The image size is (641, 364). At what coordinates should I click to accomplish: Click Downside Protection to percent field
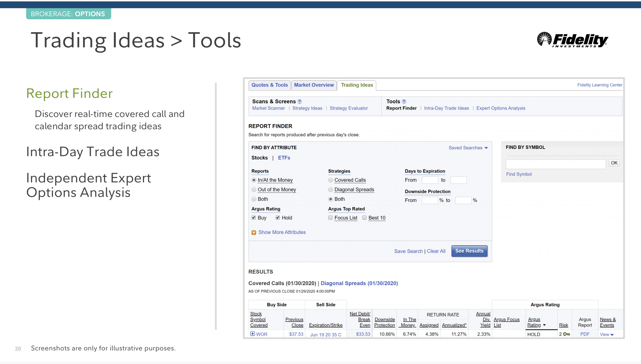pyautogui.click(x=463, y=200)
